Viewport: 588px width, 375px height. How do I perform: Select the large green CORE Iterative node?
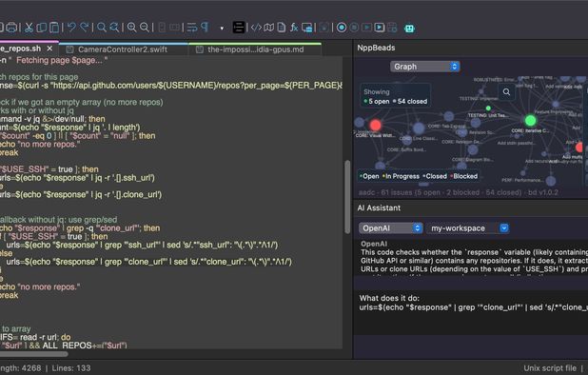(x=530, y=120)
